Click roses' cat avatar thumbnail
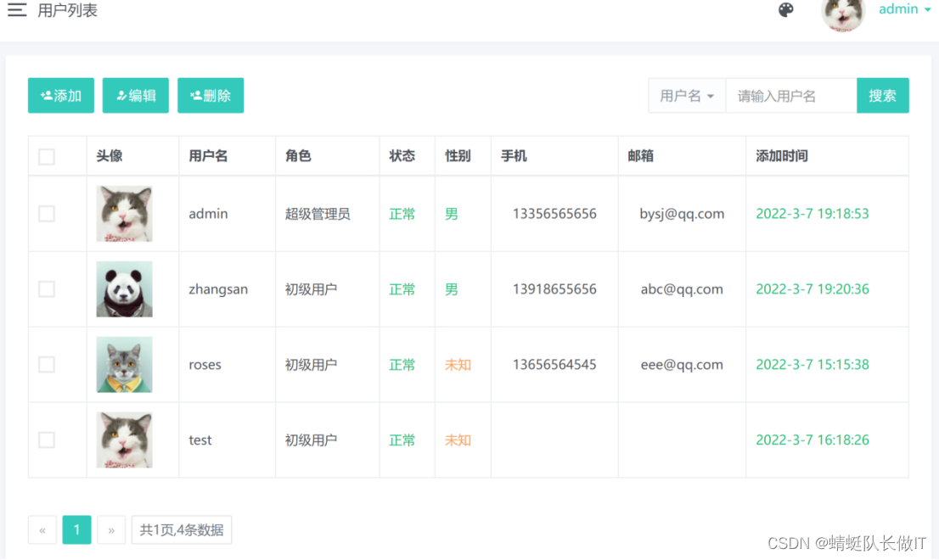 (125, 364)
